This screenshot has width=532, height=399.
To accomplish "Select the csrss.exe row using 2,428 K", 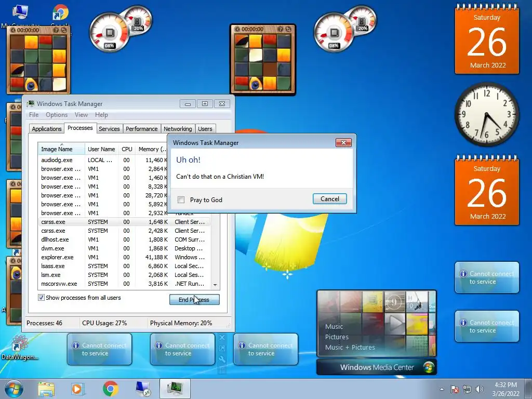I will pos(124,231).
